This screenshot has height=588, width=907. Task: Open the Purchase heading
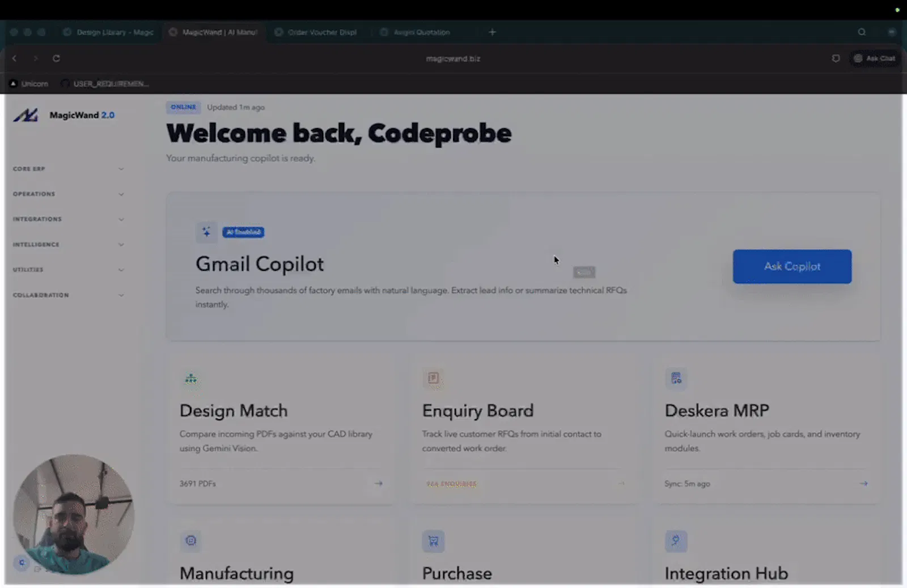tap(457, 573)
